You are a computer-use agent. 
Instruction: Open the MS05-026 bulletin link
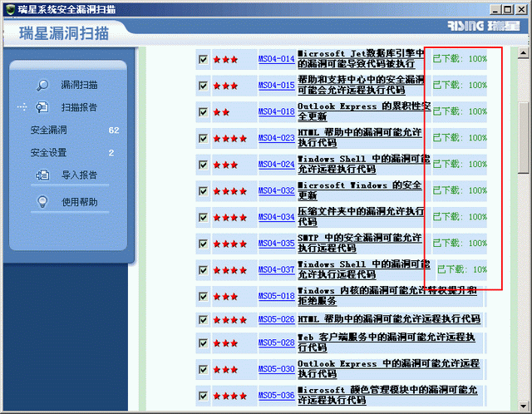[x=277, y=319]
